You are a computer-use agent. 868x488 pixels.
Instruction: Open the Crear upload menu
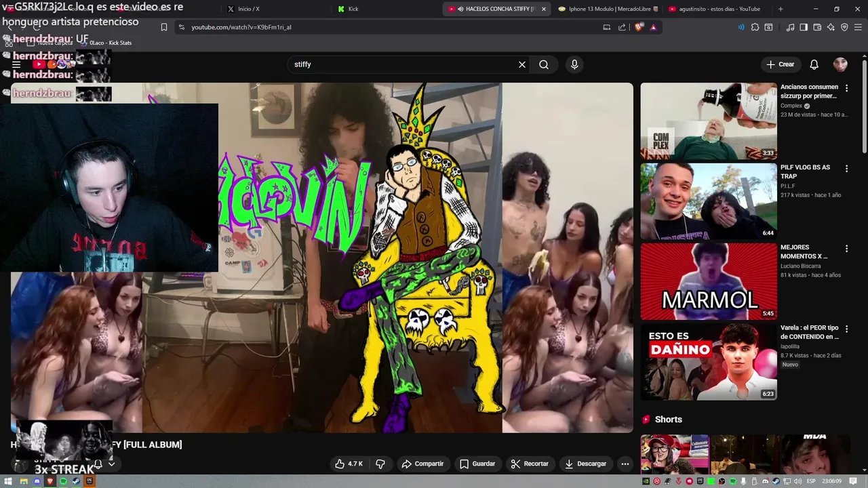[x=780, y=64]
